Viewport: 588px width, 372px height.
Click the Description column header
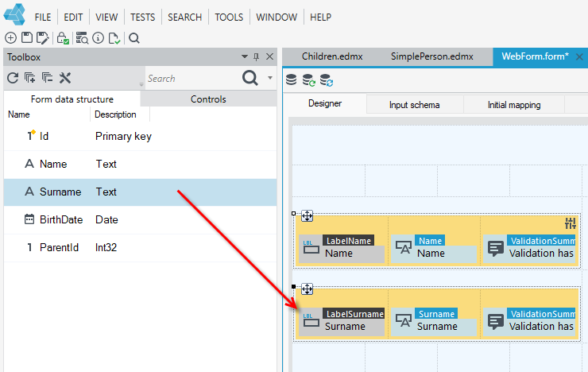pos(115,114)
